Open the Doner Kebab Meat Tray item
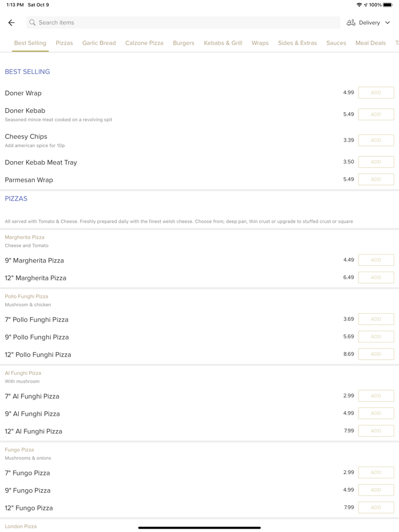 41,162
